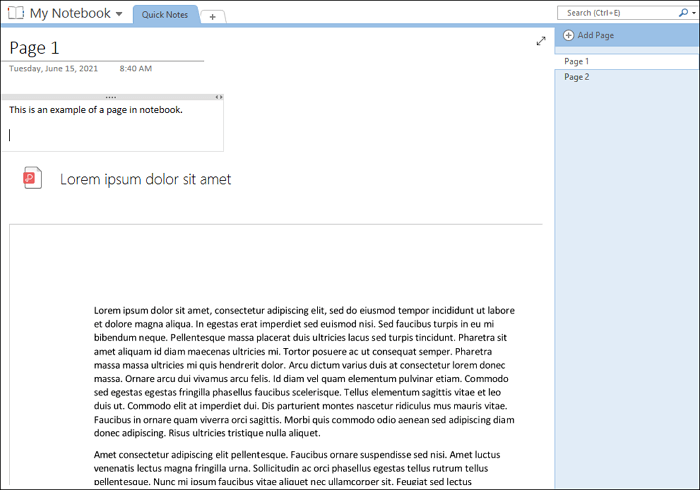
Task: Open Page 2 from the page list
Action: point(577,77)
